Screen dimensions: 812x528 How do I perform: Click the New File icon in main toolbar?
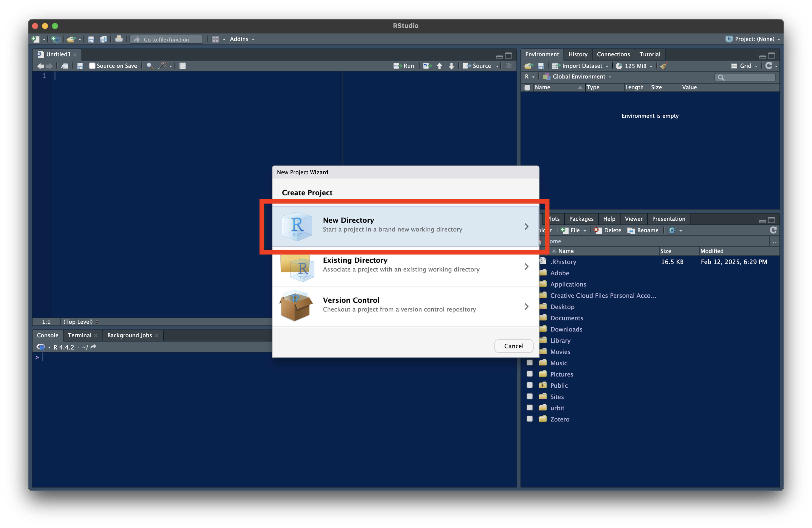(35, 39)
